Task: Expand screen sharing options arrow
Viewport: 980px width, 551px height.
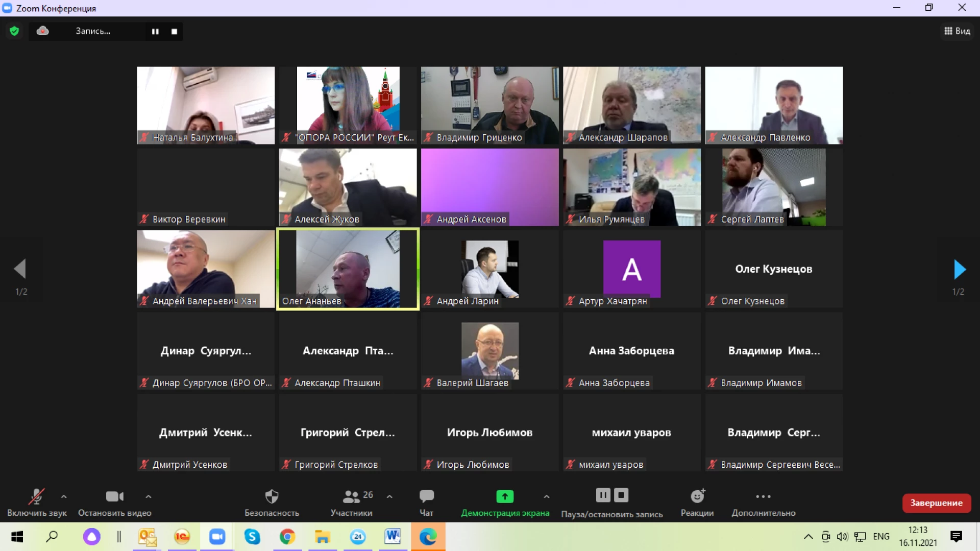Action: (x=546, y=496)
